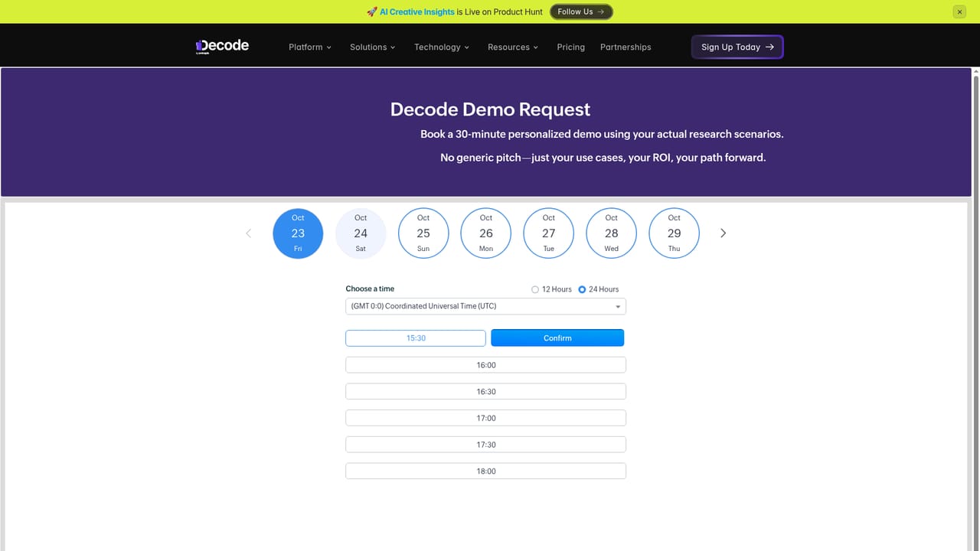The image size is (980, 551).
Task: Click the page vertical scrollbar
Action: point(975,309)
